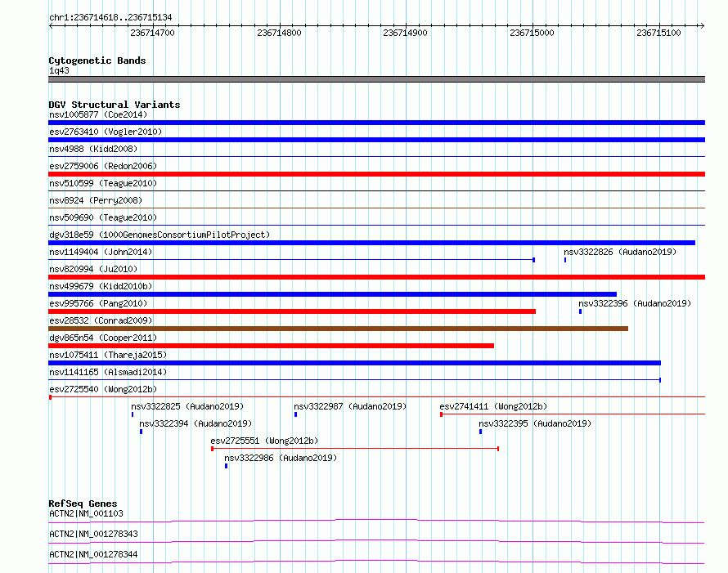Click ruler position 236714700
728x573 pixels.
[152, 33]
